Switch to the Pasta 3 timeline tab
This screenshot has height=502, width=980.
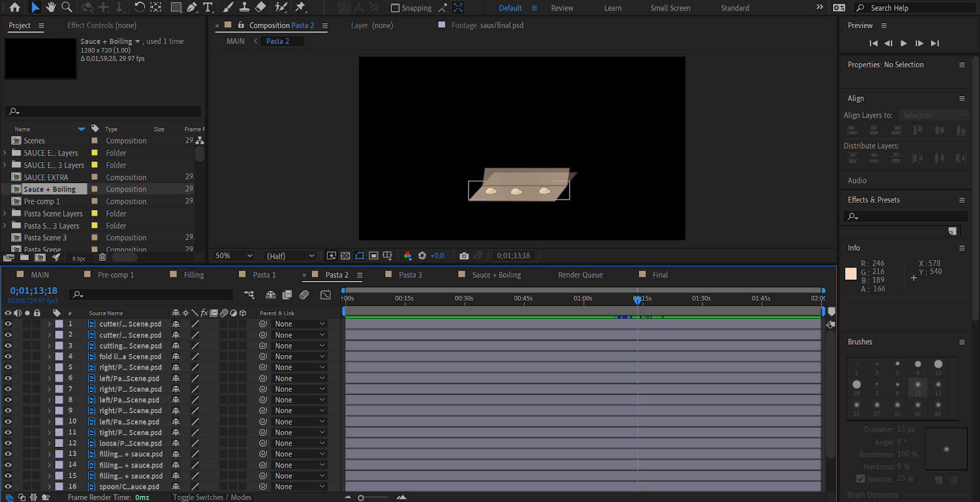410,275
